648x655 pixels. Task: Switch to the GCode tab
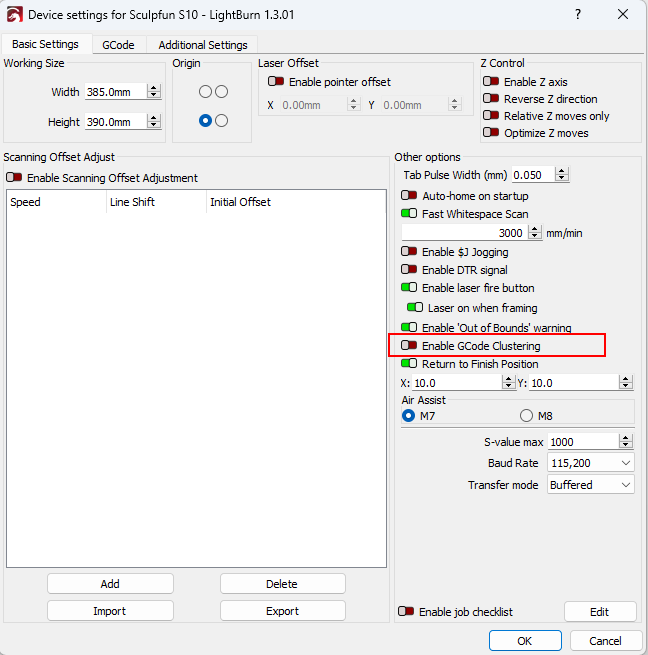(x=118, y=45)
